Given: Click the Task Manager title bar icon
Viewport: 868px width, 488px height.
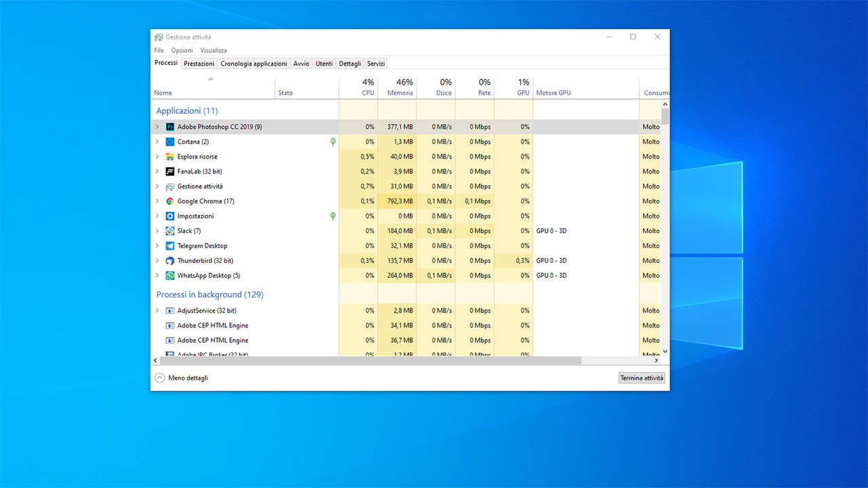Looking at the screenshot, I should [x=159, y=37].
